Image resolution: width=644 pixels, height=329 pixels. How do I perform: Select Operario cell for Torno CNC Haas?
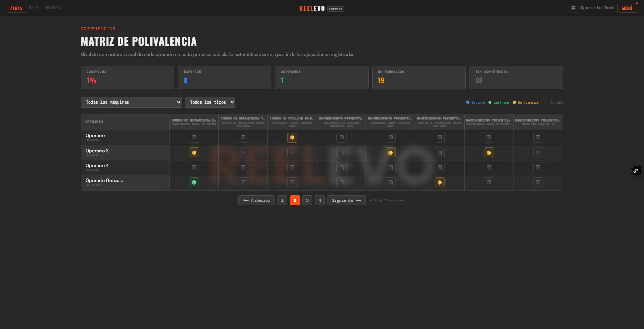[x=538, y=138]
